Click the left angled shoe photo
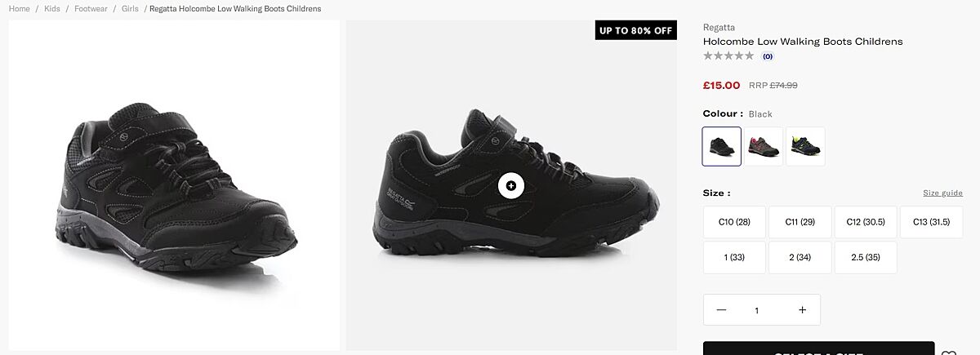 [x=174, y=185]
